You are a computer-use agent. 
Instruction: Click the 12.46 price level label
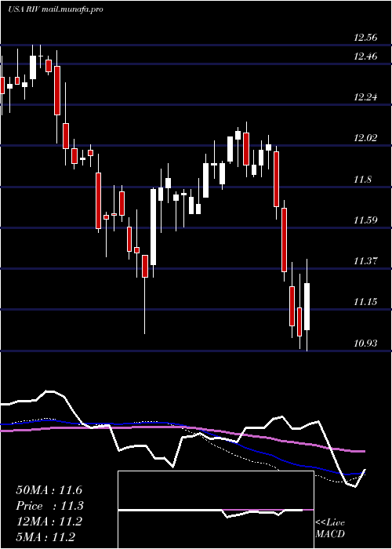pyautogui.click(x=365, y=56)
